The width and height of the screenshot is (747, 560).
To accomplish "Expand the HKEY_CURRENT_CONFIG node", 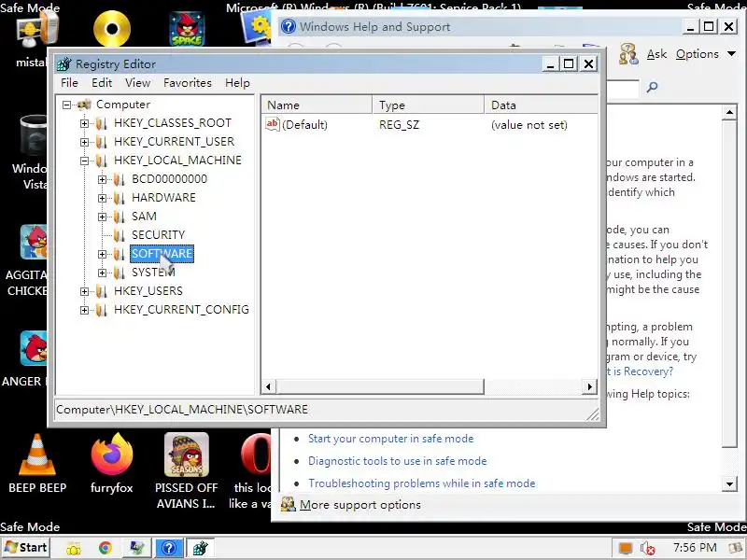I will click(x=84, y=311).
